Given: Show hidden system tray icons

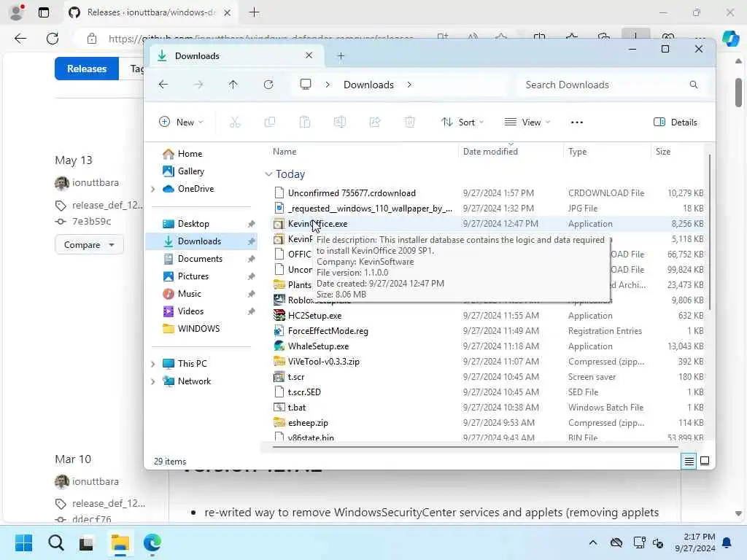Looking at the screenshot, I should pyautogui.click(x=592, y=542).
